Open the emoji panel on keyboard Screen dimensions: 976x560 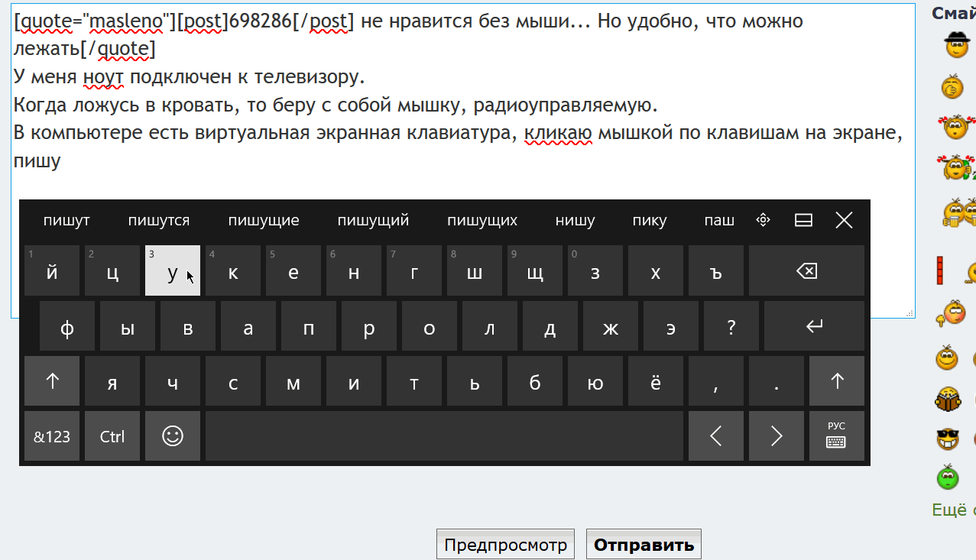click(x=173, y=436)
